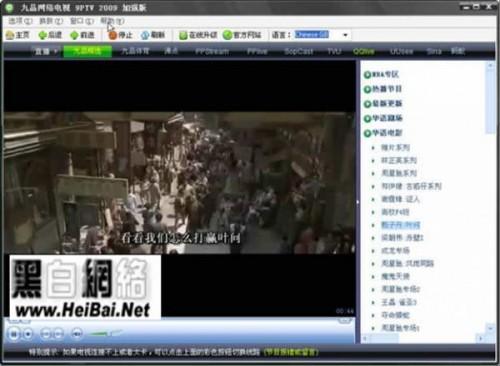Expand the NBA专区 category
The image size is (500, 366).
coord(381,74)
